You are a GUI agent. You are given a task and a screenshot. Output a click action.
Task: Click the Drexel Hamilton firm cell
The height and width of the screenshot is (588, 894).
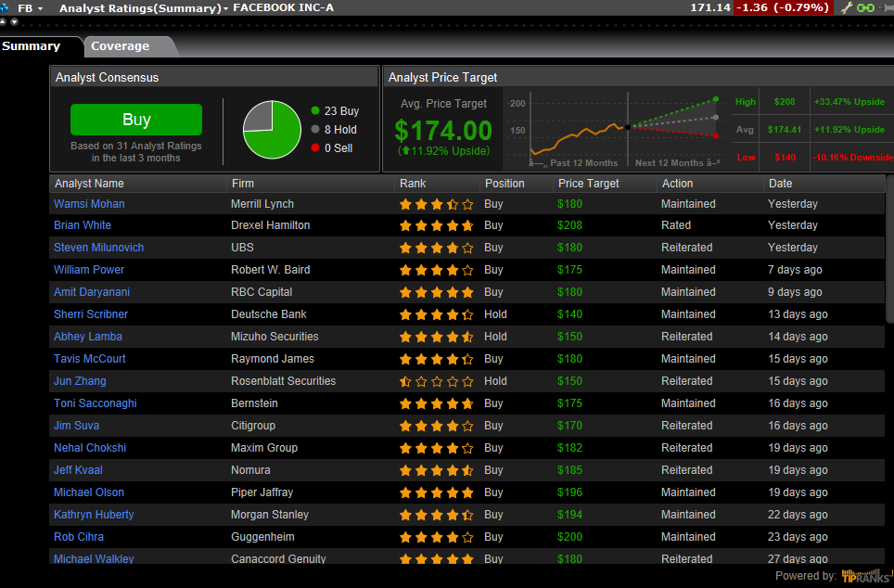(x=270, y=224)
